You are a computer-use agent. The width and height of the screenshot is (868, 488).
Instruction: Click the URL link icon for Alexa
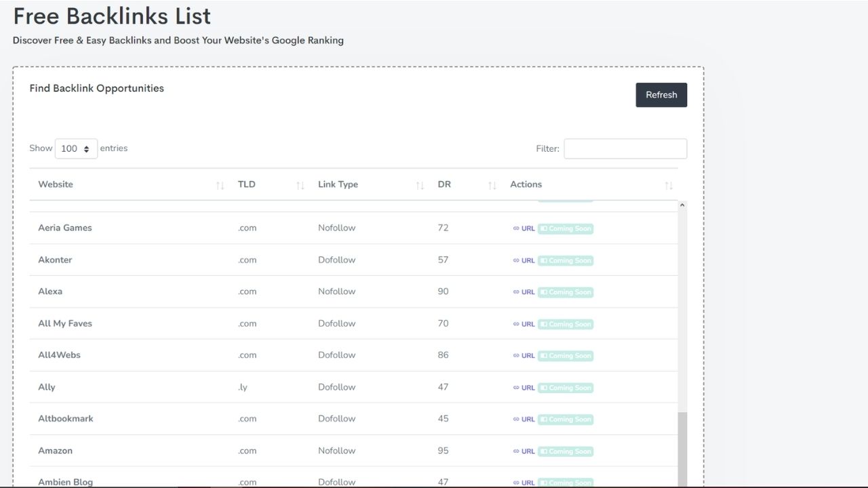point(517,292)
